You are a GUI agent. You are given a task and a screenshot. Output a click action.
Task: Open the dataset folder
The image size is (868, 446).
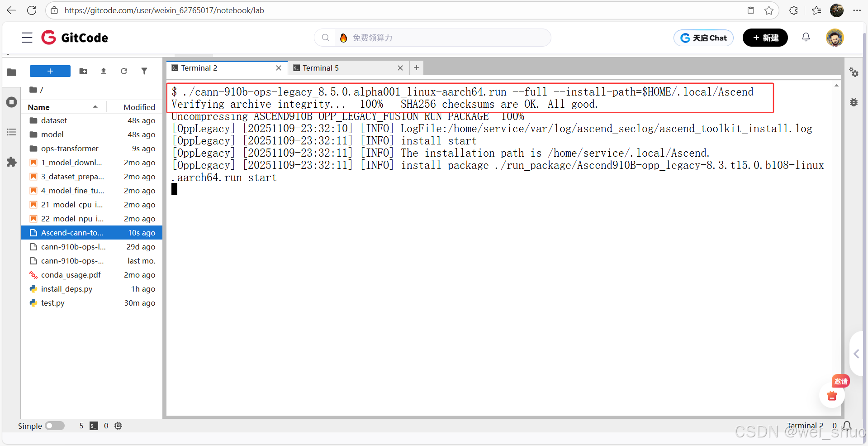[x=92, y=120]
